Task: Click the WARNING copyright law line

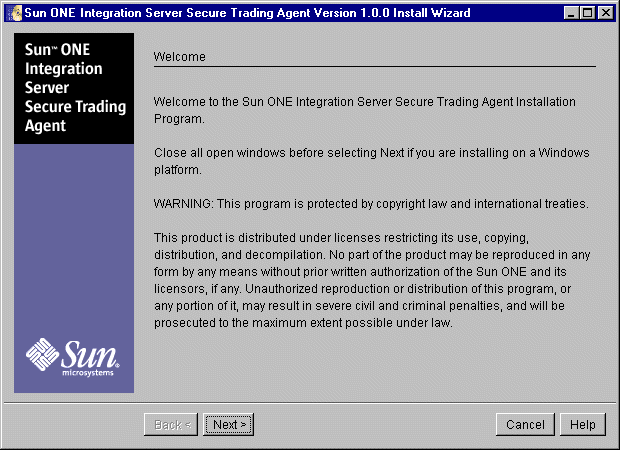Action: tap(371, 204)
